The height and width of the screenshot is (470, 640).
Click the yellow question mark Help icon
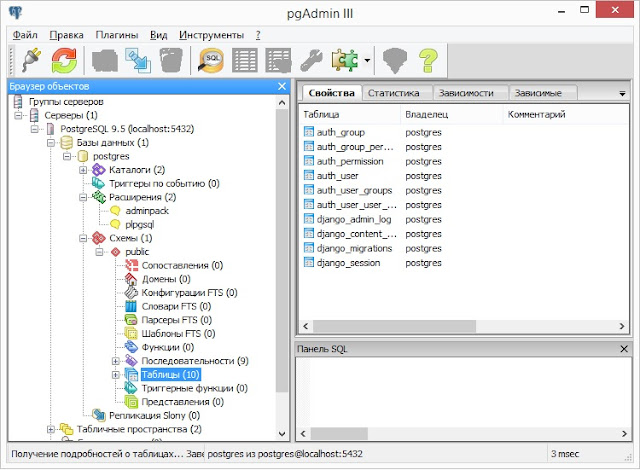click(428, 60)
